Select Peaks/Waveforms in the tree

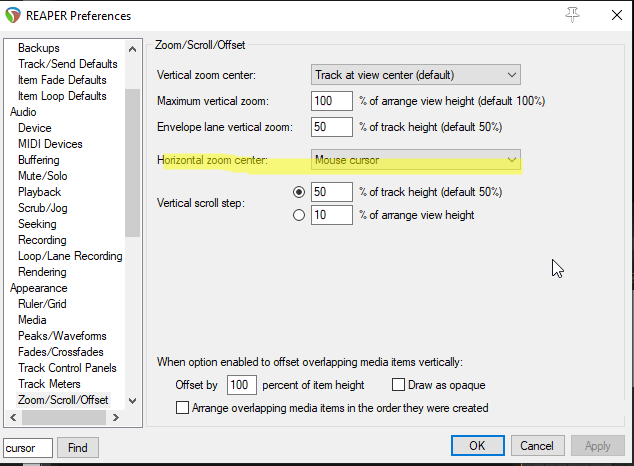coord(62,336)
